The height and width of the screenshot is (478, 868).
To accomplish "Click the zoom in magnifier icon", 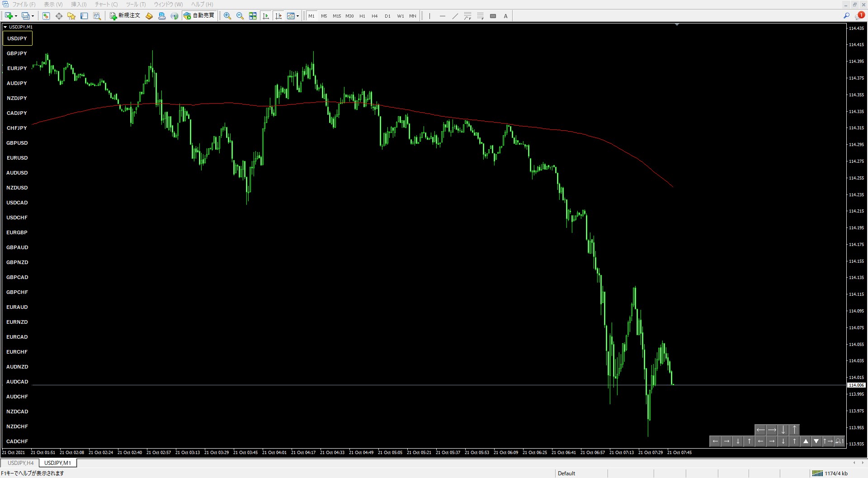I will pos(227,16).
